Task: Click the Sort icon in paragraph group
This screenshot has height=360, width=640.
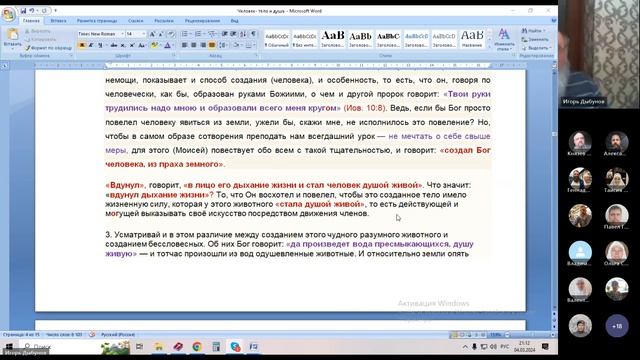Action: click(x=243, y=34)
